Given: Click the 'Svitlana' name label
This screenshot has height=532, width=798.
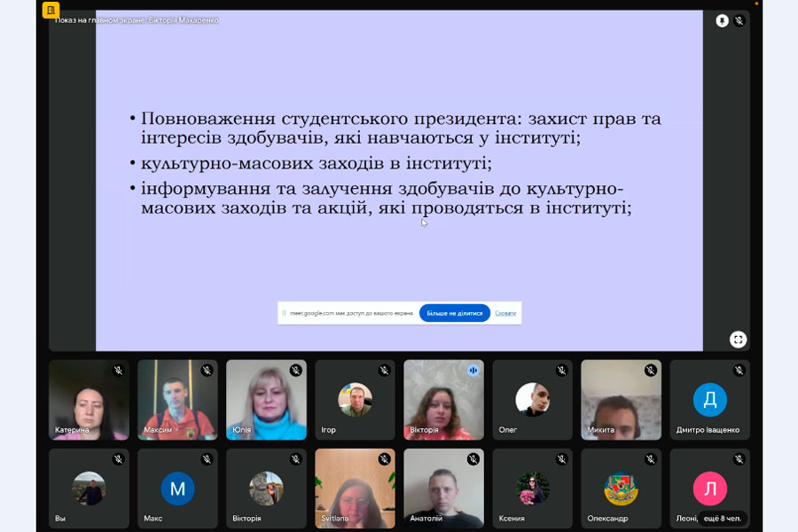Looking at the screenshot, I should (335, 519).
